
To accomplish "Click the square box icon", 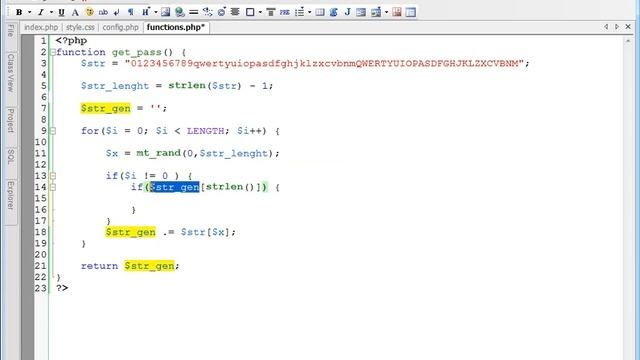I will coord(250,12).
